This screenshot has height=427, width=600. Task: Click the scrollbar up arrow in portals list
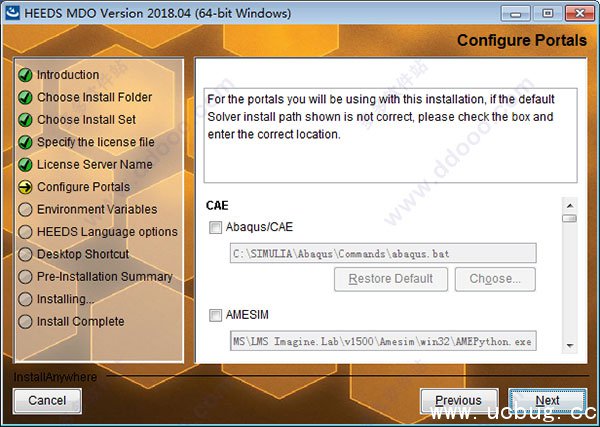570,206
